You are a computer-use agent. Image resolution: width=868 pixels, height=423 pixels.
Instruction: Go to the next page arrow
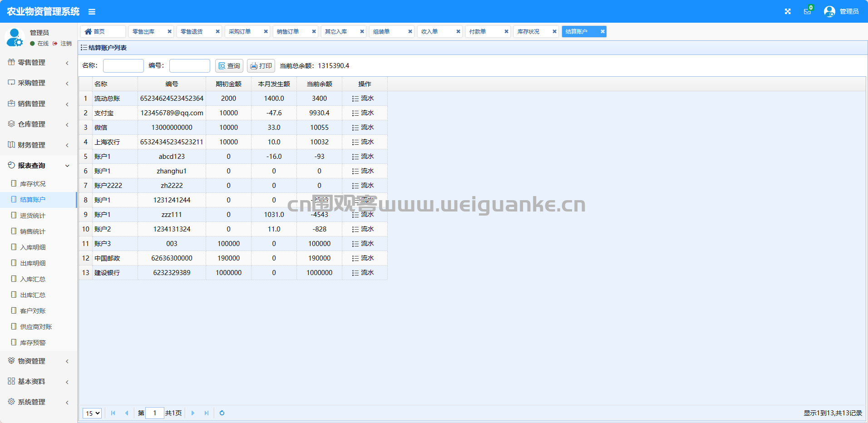[193, 413]
